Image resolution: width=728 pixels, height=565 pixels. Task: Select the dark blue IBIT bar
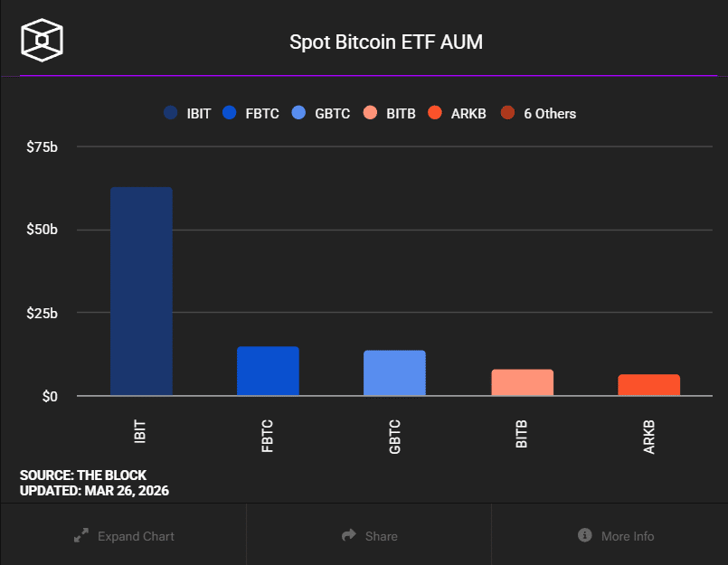(142, 292)
